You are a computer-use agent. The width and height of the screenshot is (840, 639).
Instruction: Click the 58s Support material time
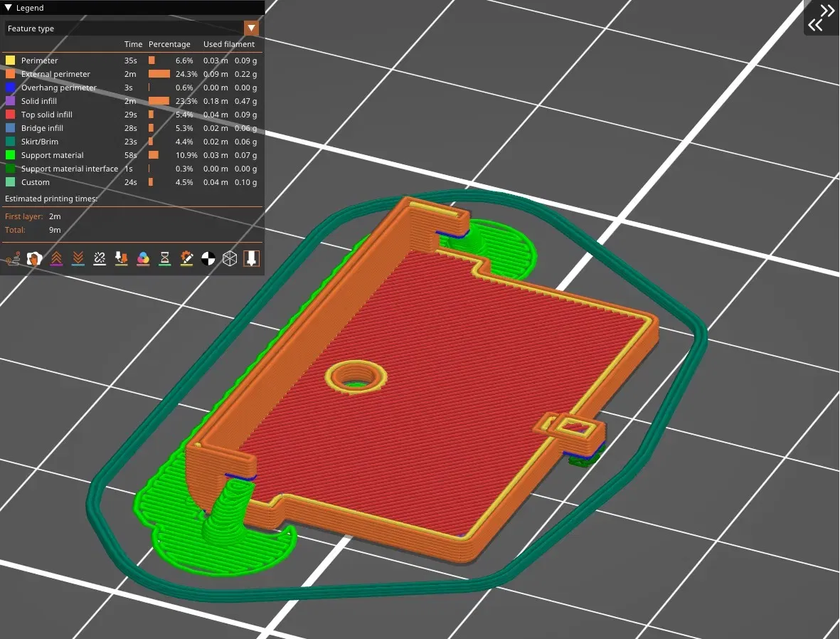click(131, 155)
